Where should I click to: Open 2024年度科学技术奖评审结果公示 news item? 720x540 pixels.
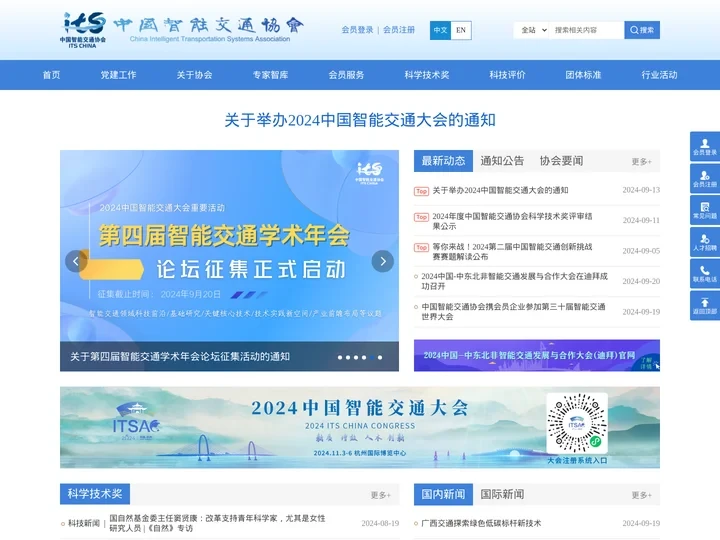pyautogui.click(x=512, y=221)
